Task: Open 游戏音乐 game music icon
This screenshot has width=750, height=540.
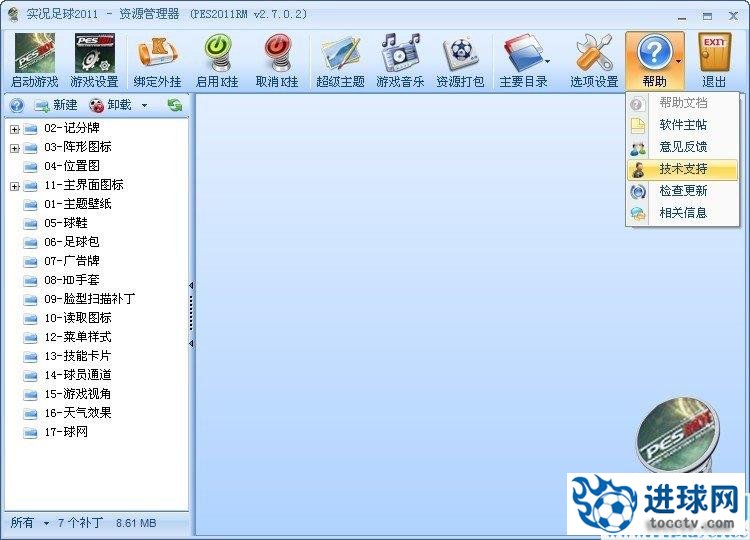Action: (400, 61)
